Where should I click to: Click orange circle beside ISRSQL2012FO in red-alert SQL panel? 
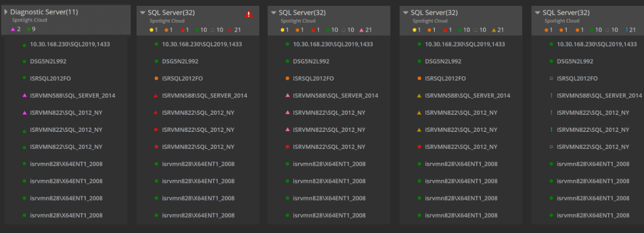click(156, 78)
